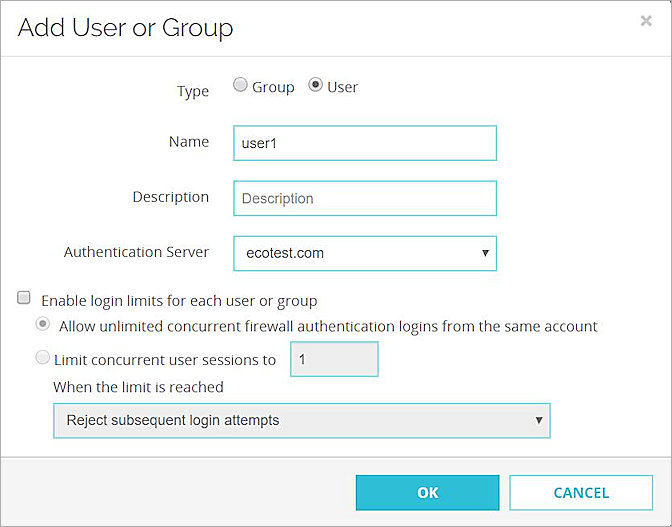Open the Authentication Server dropdown

click(x=365, y=253)
